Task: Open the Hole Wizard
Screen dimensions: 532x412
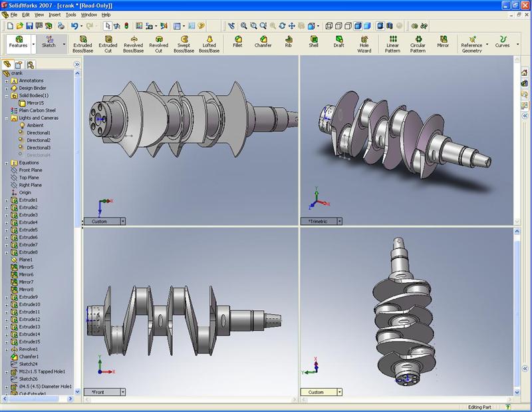Action: pyautogui.click(x=364, y=44)
